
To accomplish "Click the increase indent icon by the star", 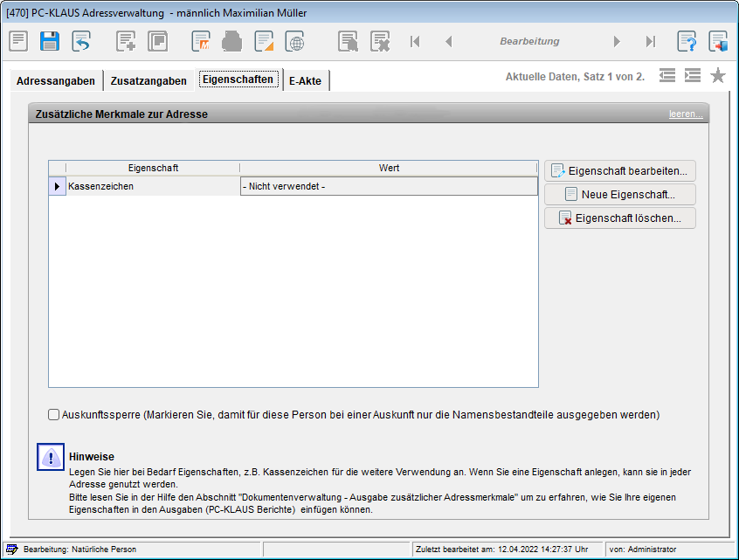I will (x=693, y=76).
